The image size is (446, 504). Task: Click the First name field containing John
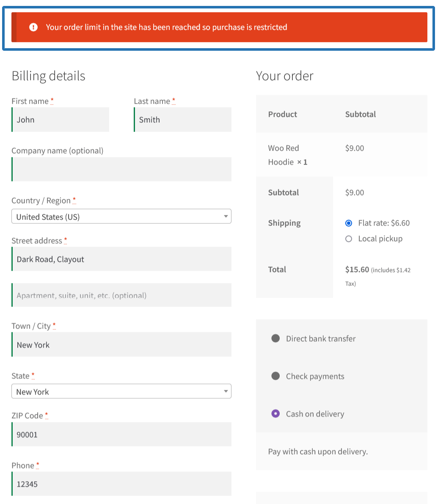60,120
